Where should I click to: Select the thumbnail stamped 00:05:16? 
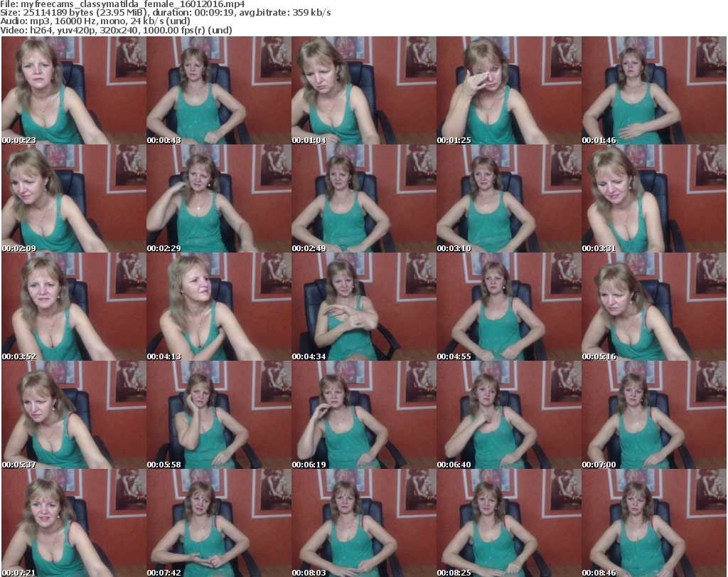tap(654, 307)
